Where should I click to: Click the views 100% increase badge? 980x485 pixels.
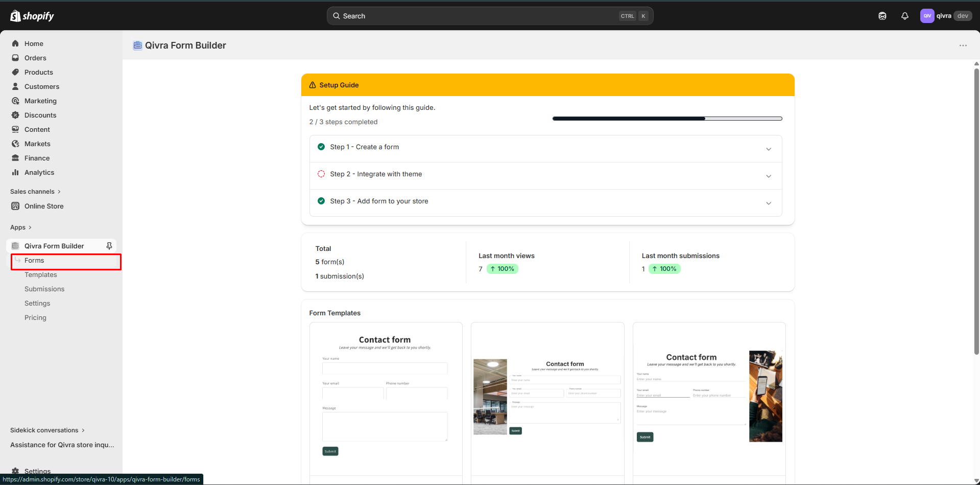(502, 269)
